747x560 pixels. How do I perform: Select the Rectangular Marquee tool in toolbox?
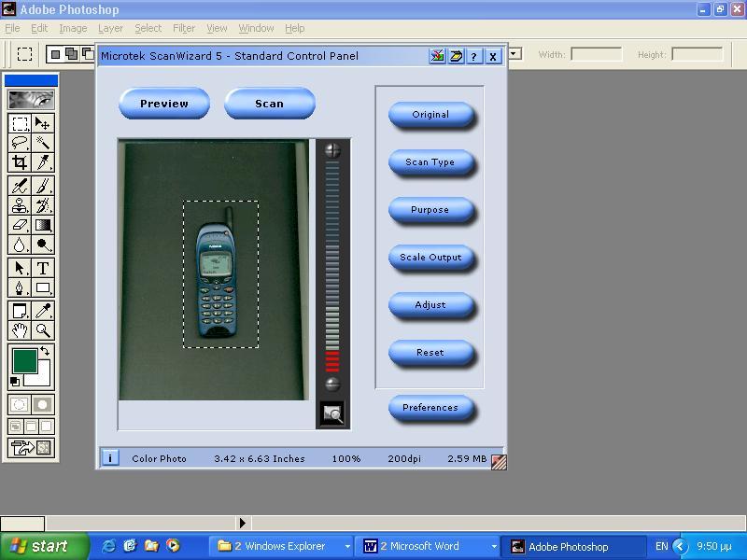pyautogui.click(x=20, y=123)
